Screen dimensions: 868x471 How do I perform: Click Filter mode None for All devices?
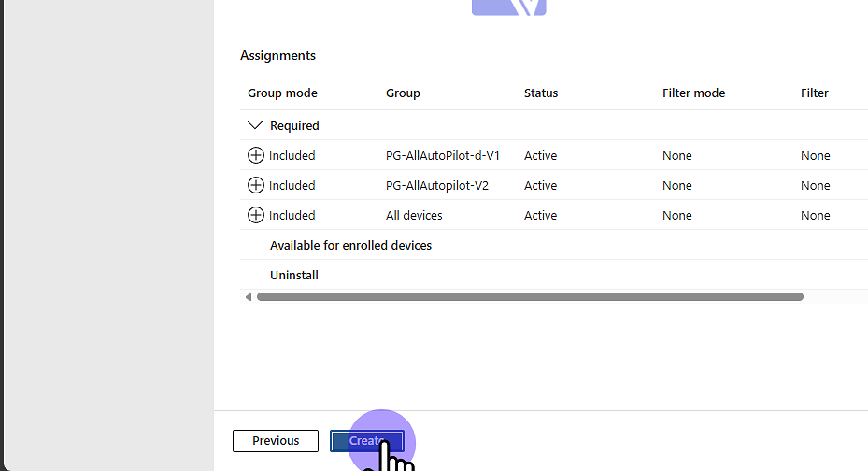[x=677, y=215]
